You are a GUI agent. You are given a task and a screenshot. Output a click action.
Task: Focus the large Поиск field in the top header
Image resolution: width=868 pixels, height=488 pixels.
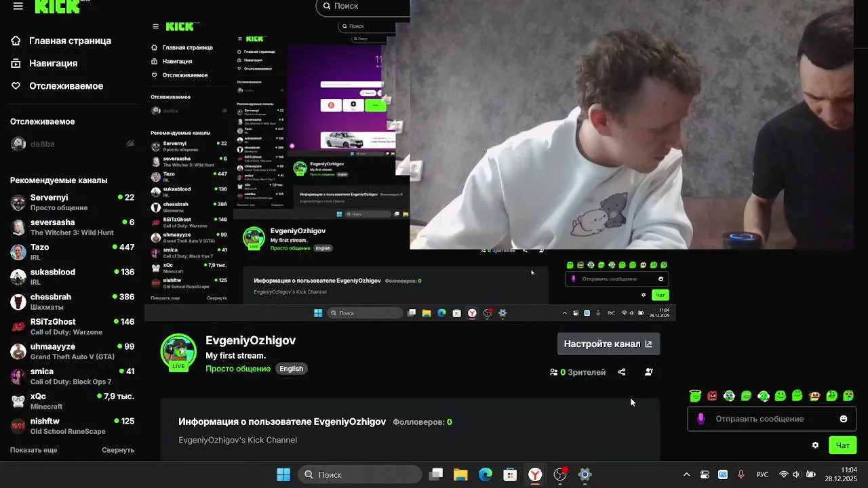click(363, 7)
